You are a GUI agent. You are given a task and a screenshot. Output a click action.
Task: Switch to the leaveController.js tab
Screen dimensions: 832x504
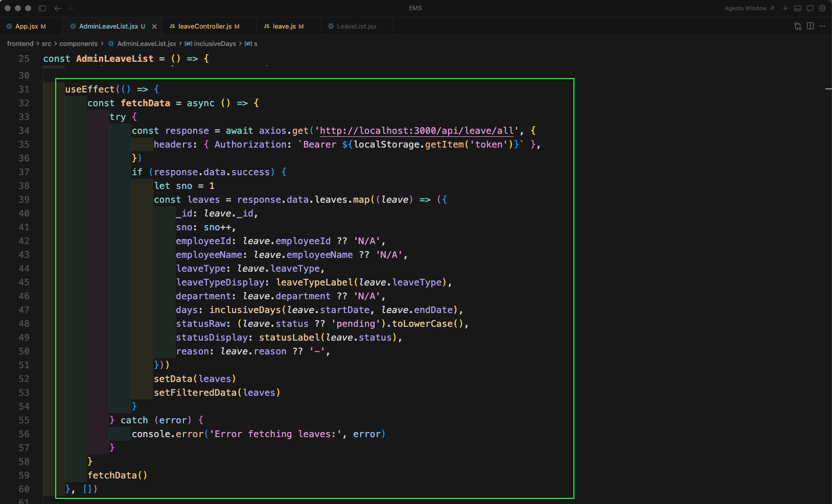pos(204,27)
